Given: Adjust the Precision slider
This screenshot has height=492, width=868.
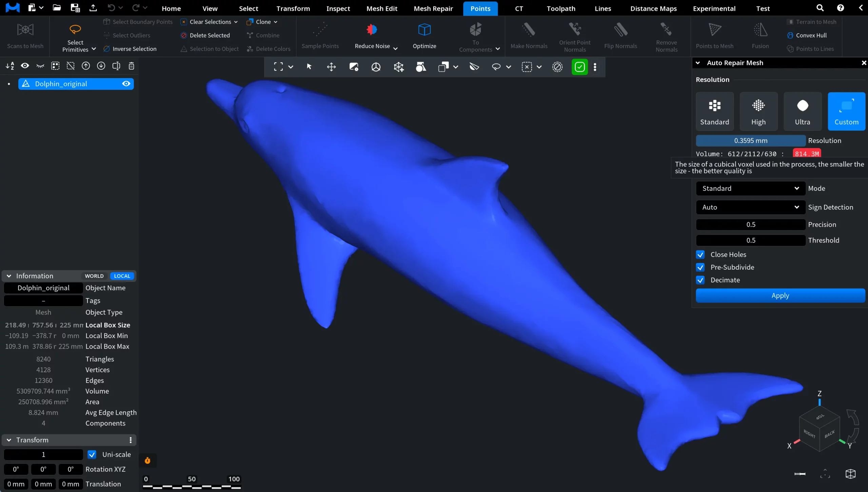Looking at the screenshot, I should 750,224.
